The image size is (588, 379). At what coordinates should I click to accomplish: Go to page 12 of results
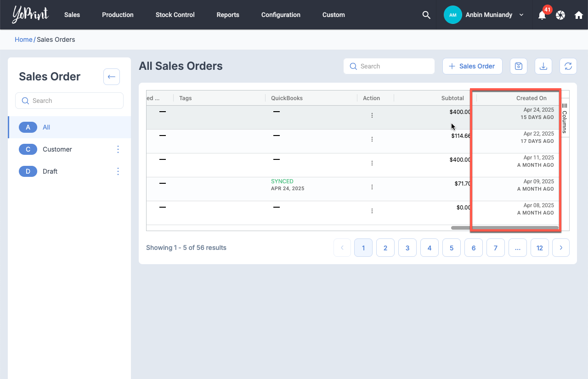[540, 248]
